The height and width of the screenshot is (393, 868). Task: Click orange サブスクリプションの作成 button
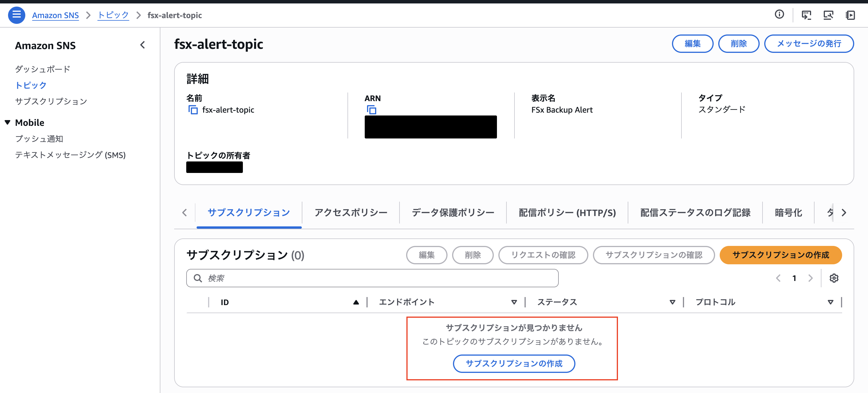point(780,255)
